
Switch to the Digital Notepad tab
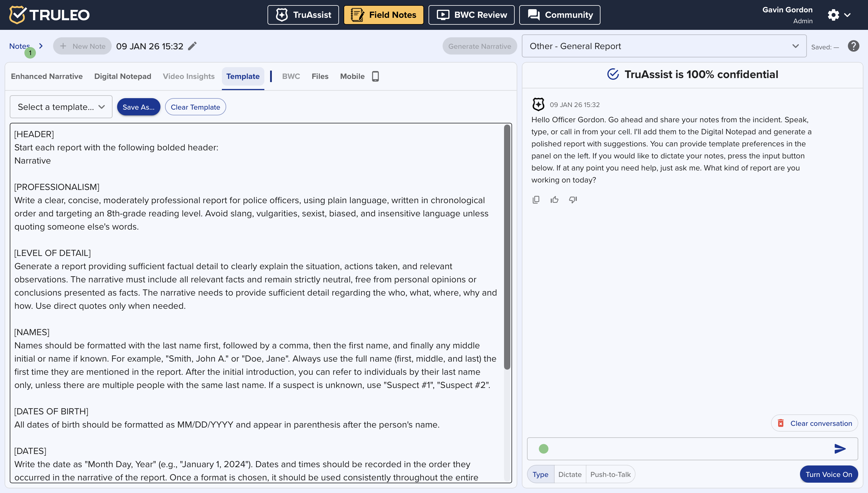[x=123, y=77]
